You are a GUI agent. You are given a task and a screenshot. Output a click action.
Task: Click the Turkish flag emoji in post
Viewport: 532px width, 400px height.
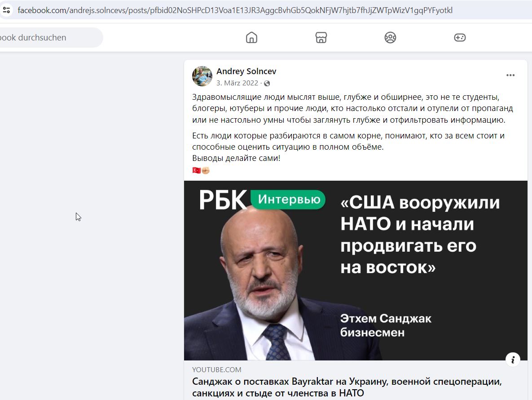196,170
